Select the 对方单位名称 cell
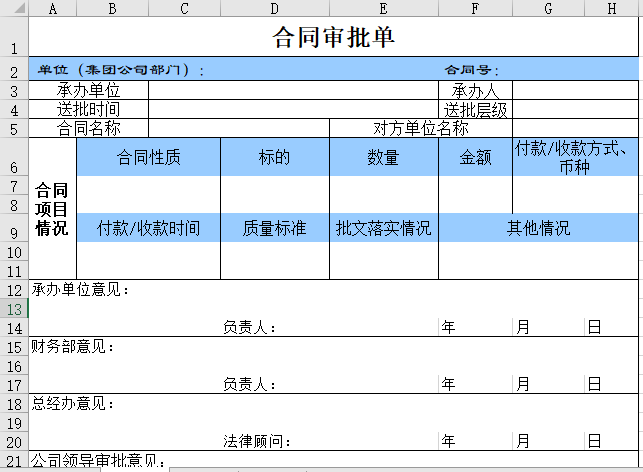643x472 pixels. 420,128
